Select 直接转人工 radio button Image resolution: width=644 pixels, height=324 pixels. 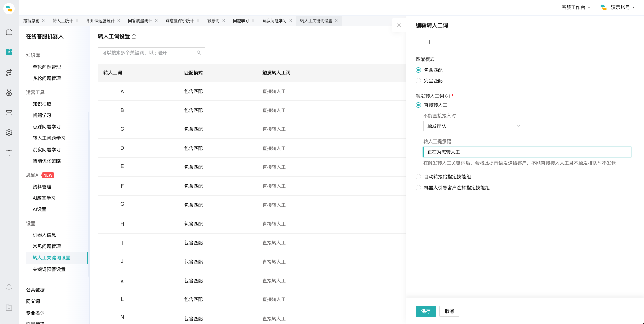(418, 105)
